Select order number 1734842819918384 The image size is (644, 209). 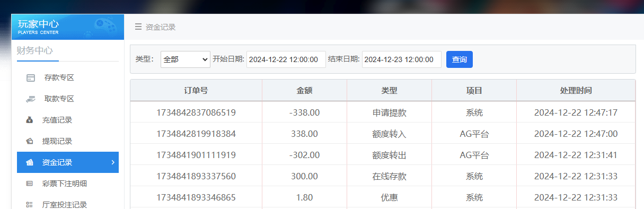coord(196,134)
